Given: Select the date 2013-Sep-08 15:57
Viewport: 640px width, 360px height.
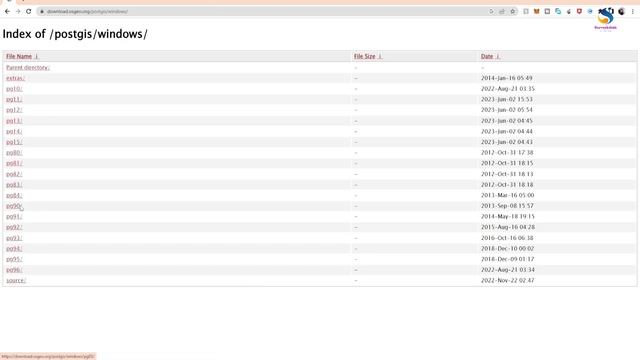Looking at the screenshot, I should click(507, 206).
